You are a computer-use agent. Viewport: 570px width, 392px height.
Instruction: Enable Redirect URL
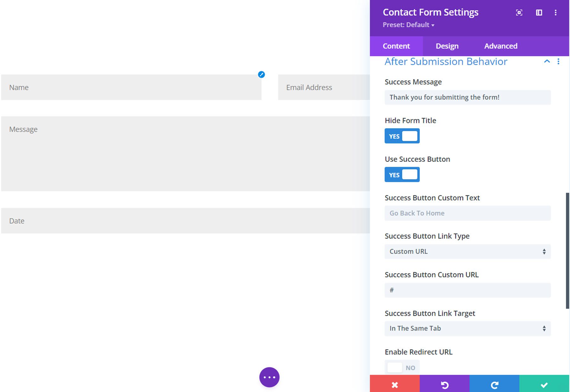tap(402, 367)
